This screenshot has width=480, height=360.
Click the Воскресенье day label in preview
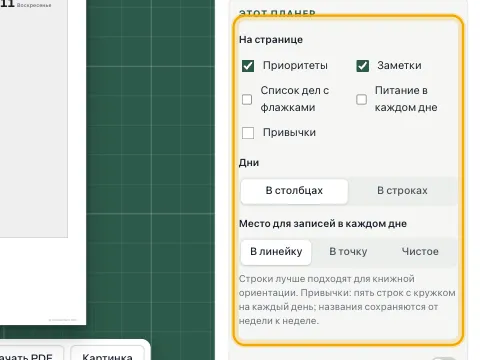click(34, 5)
